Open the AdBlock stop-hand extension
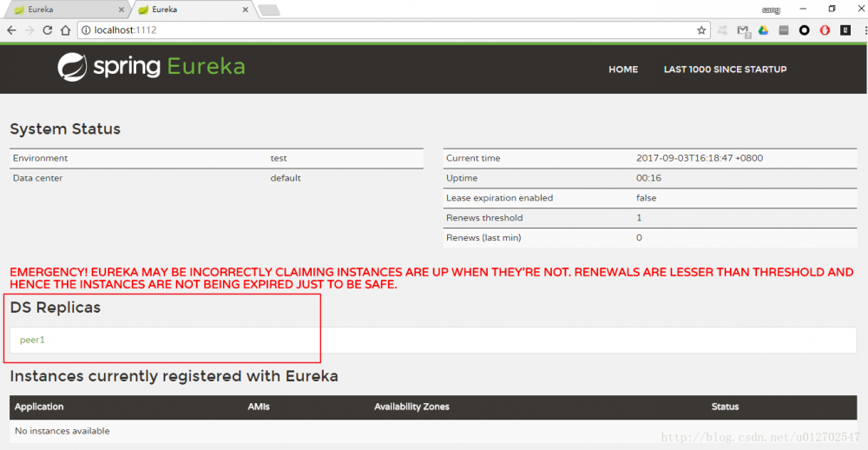868x450 pixels. (x=825, y=30)
